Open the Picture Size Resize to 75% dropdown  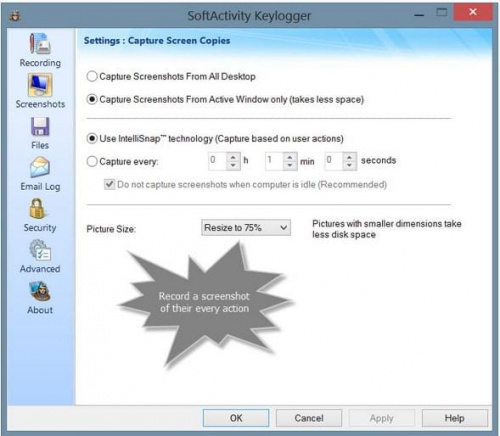(246, 228)
